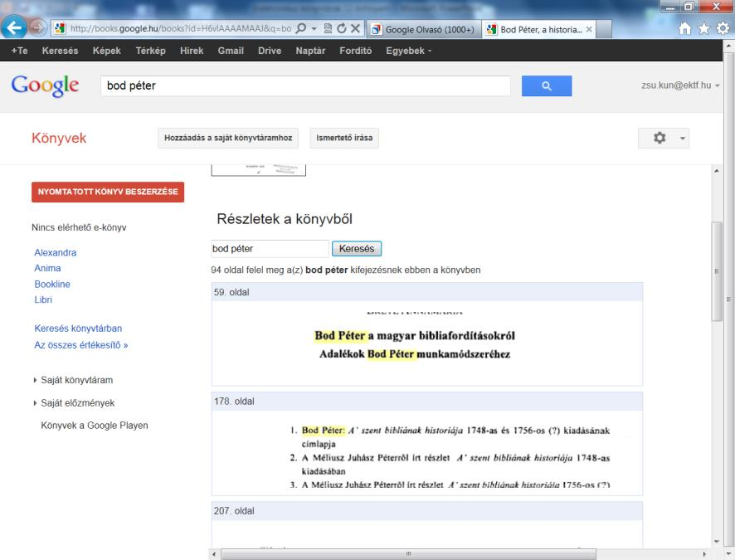
Task: Open the Libri bookstore link
Action: [43, 299]
